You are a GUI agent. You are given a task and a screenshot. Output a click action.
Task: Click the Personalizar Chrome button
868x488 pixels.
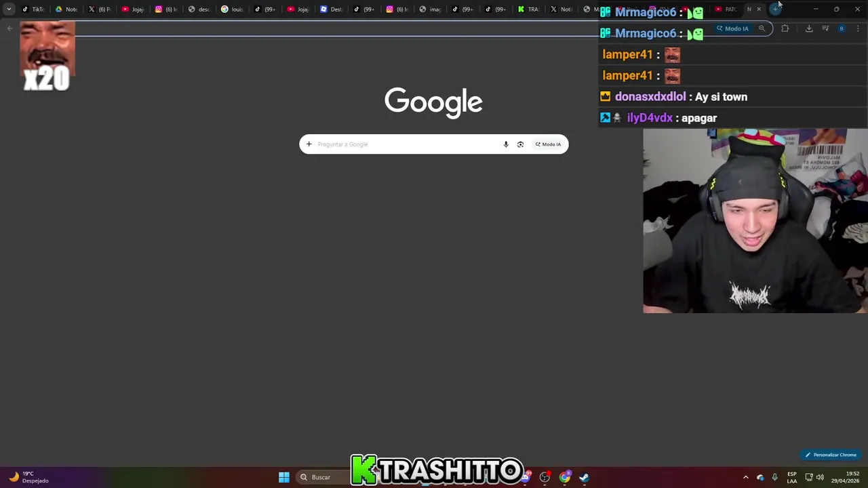click(x=831, y=455)
